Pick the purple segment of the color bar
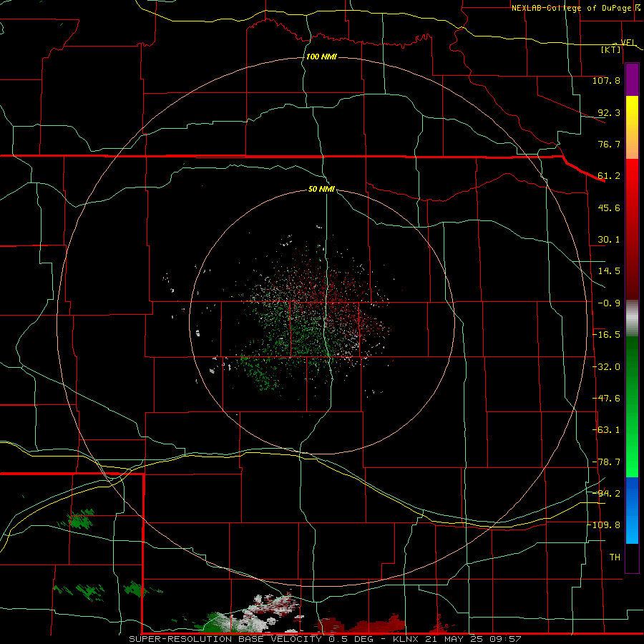The image size is (644, 644). pos(632,79)
